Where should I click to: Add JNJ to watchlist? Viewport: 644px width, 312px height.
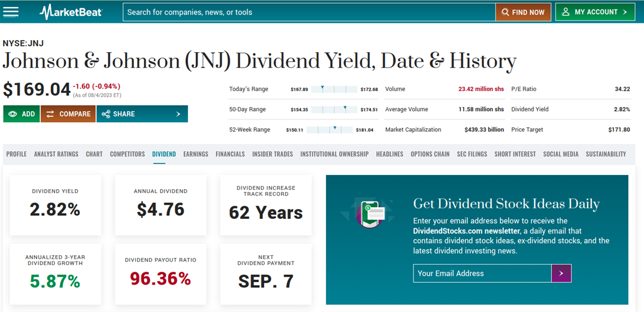22,114
